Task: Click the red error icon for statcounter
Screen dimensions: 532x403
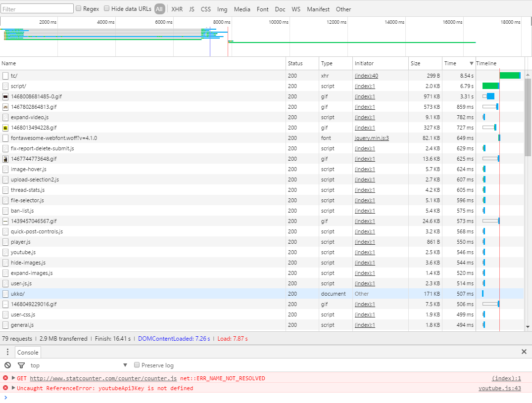Action: [6, 378]
